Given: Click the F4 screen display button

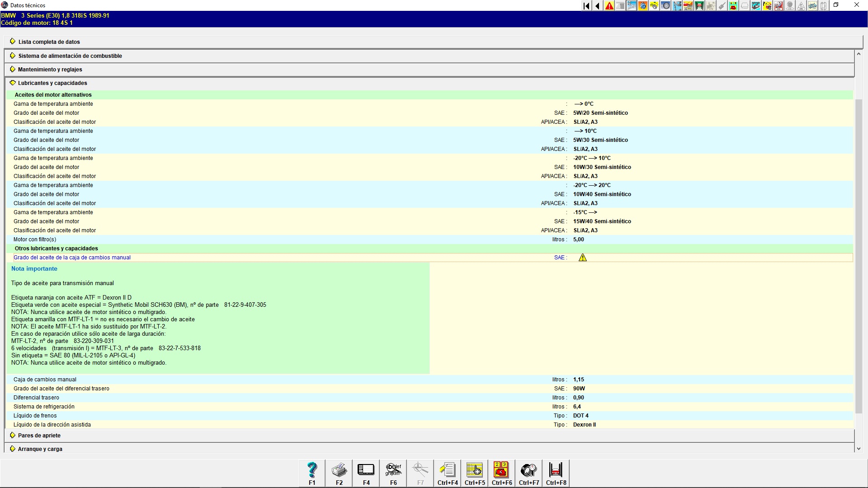Looking at the screenshot, I should [x=366, y=473].
